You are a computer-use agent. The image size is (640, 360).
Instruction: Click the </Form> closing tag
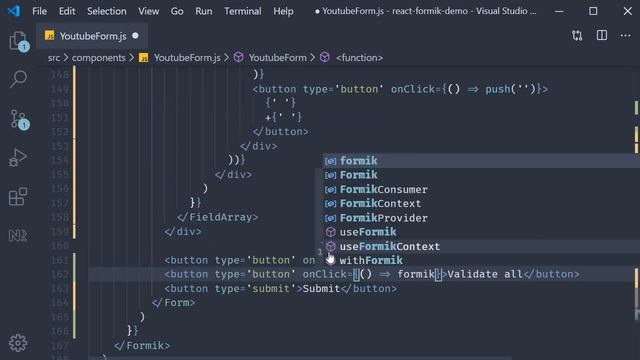point(173,303)
